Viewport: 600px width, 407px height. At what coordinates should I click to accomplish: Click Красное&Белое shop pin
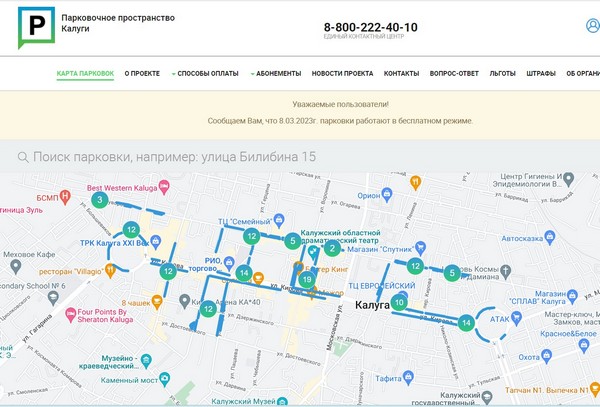coord(584,345)
